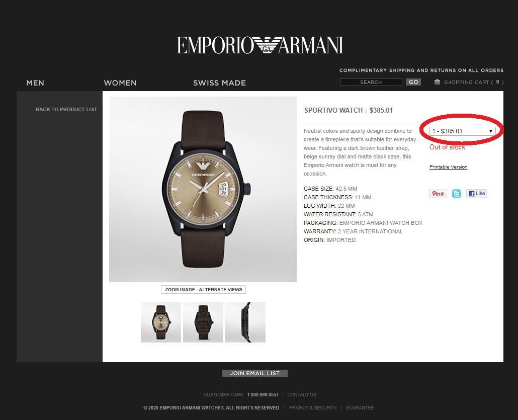Click the Pin it social button
518x420 pixels.
(x=438, y=194)
